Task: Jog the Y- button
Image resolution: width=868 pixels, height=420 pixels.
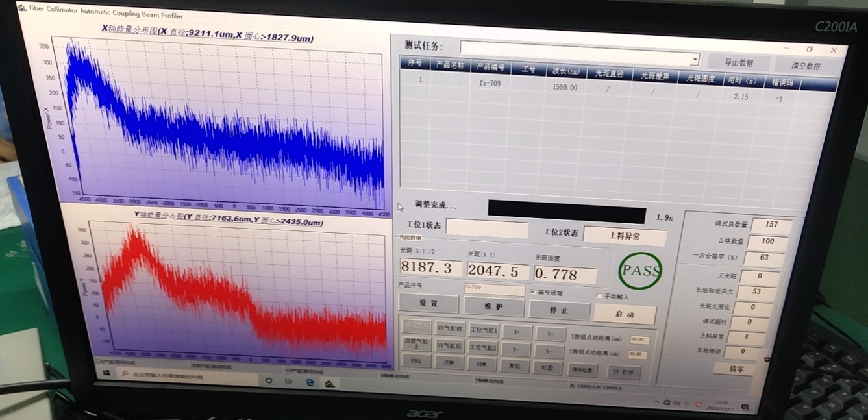Action: coord(551,351)
